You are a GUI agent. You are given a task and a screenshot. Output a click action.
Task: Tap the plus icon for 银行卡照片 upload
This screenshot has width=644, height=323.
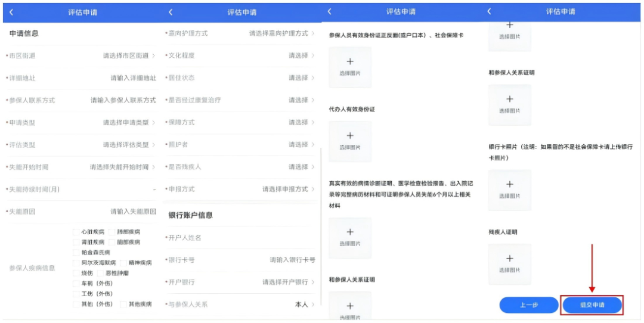pyautogui.click(x=509, y=185)
